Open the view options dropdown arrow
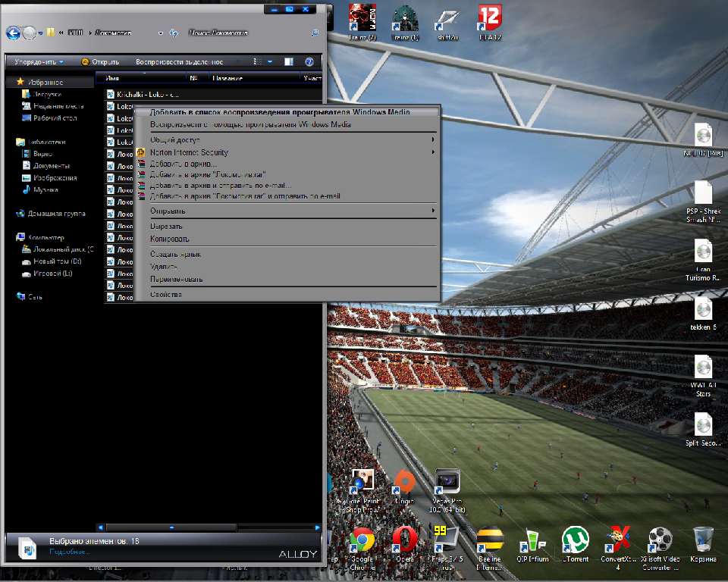 point(270,61)
